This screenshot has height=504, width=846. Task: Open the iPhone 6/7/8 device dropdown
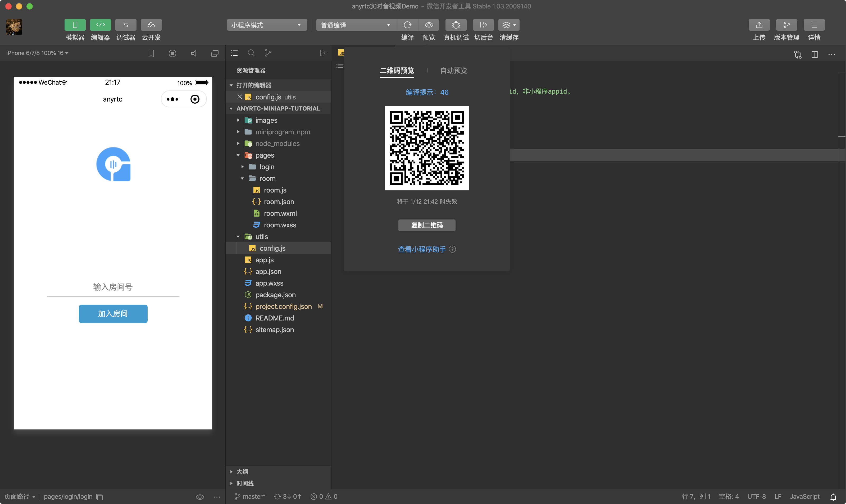[x=37, y=53]
